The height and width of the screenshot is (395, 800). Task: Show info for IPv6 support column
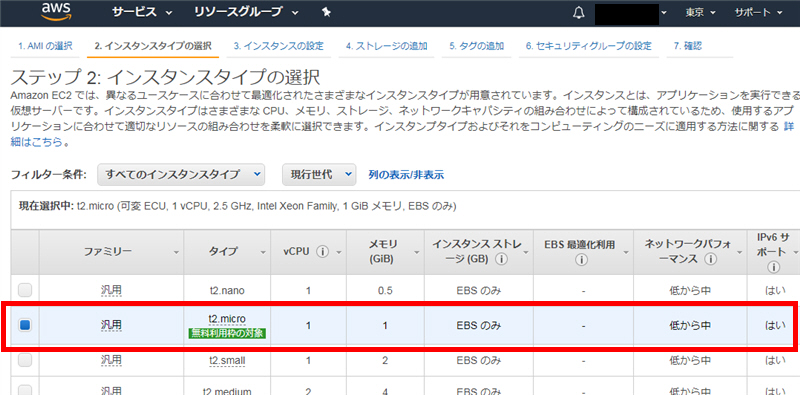click(774, 267)
